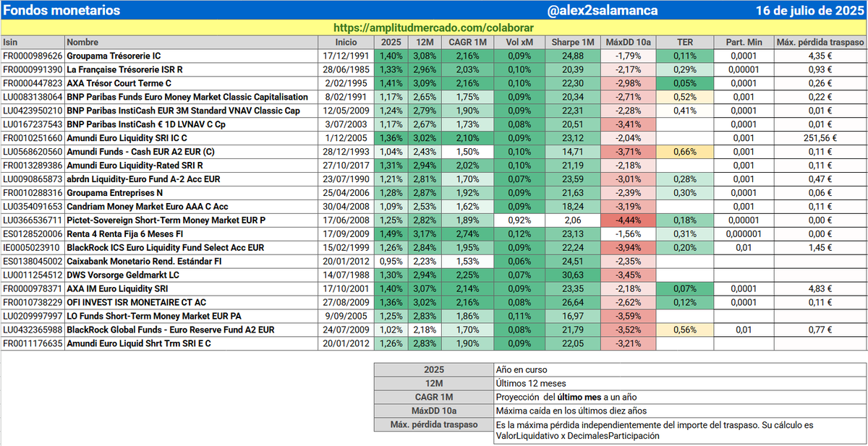Select AXA Trésor Court Terme C fund name
868x446 pixels.
(119, 83)
